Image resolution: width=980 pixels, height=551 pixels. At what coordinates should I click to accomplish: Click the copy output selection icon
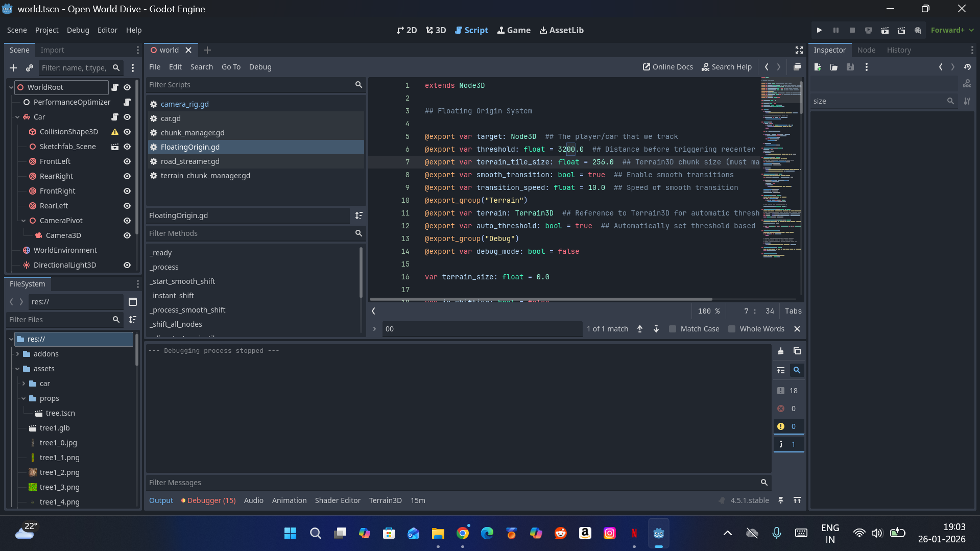797,351
